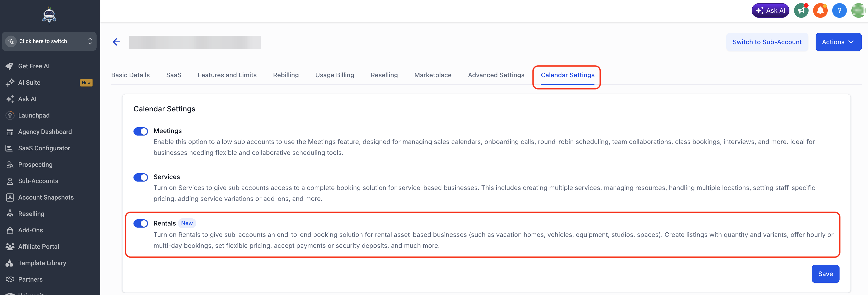Open the announcements megaphone icon
Screen dimensions: 868x295
point(801,10)
